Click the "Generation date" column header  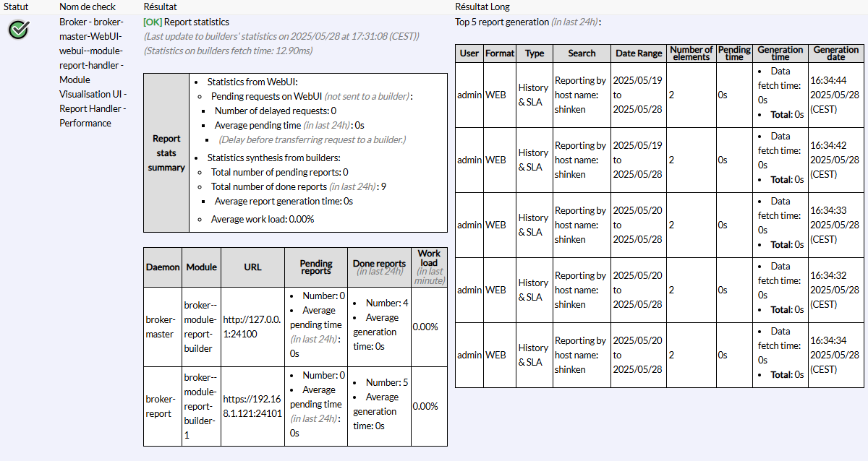[x=835, y=53]
